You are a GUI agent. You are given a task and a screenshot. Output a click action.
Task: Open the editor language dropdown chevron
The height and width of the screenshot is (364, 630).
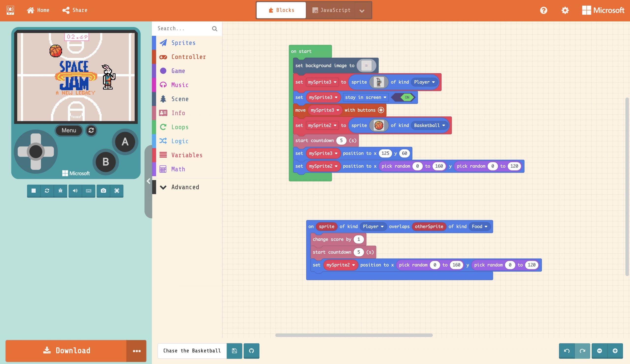[x=362, y=11]
